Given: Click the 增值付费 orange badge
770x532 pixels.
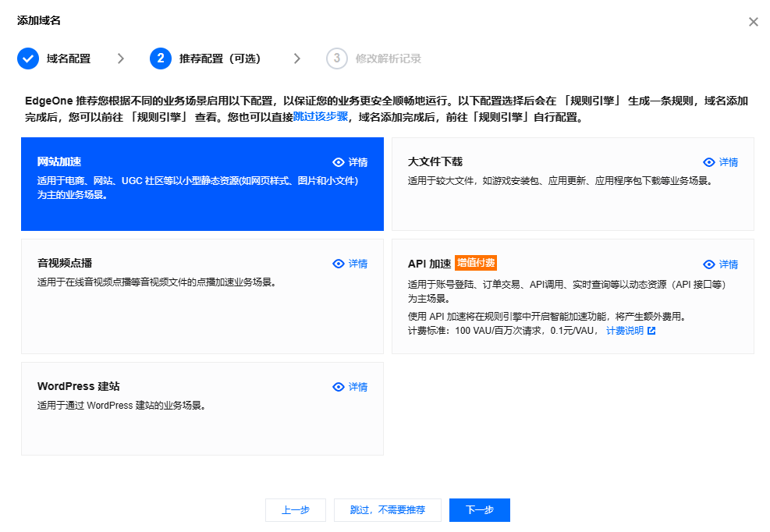Looking at the screenshot, I should tap(476, 263).
